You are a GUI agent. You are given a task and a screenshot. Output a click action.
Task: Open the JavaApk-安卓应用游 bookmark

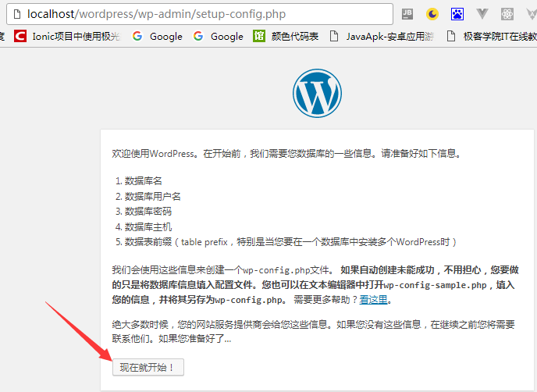click(x=382, y=36)
